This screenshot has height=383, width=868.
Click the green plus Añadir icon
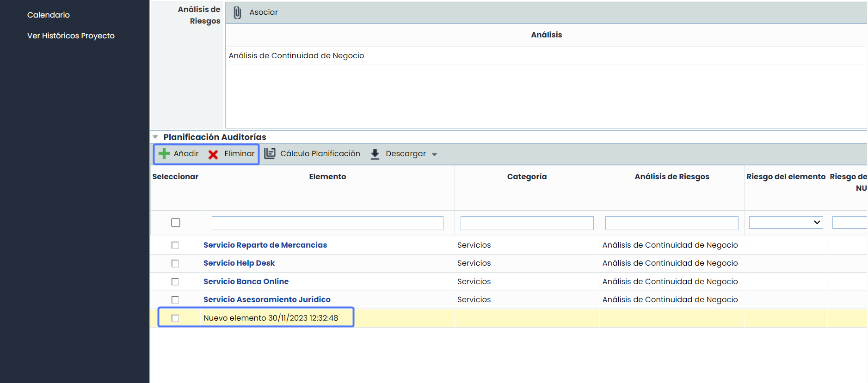pos(164,153)
